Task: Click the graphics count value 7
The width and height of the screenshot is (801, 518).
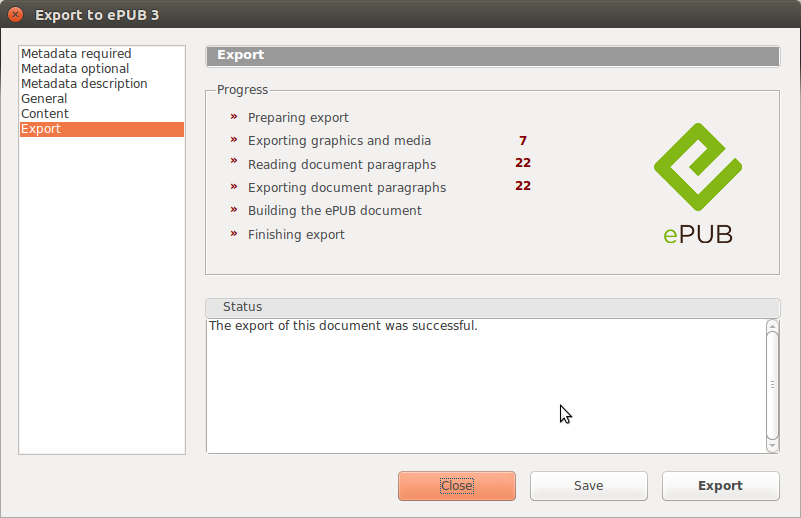Action: point(523,140)
